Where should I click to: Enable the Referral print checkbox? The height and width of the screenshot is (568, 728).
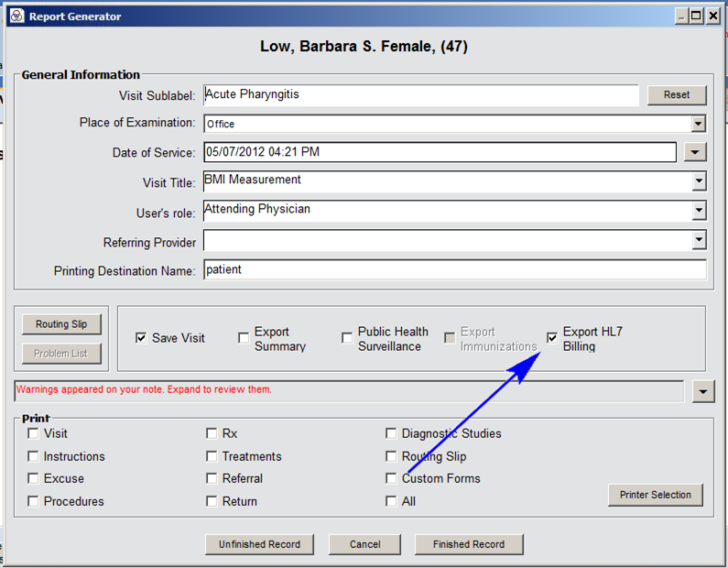[212, 478]
